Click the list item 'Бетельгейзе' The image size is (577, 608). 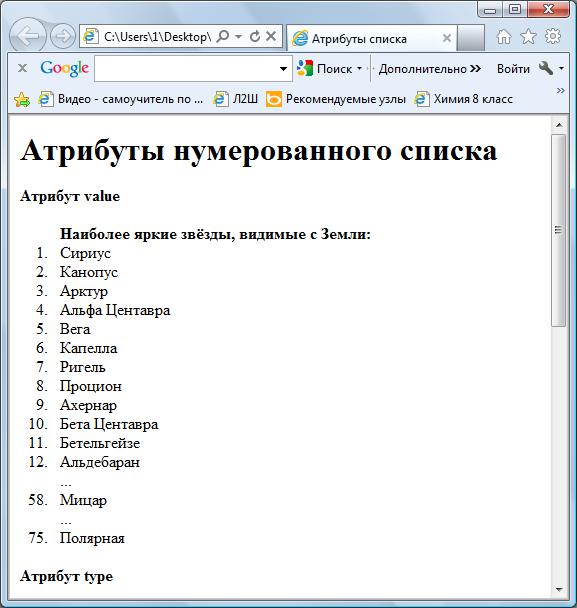100,443
